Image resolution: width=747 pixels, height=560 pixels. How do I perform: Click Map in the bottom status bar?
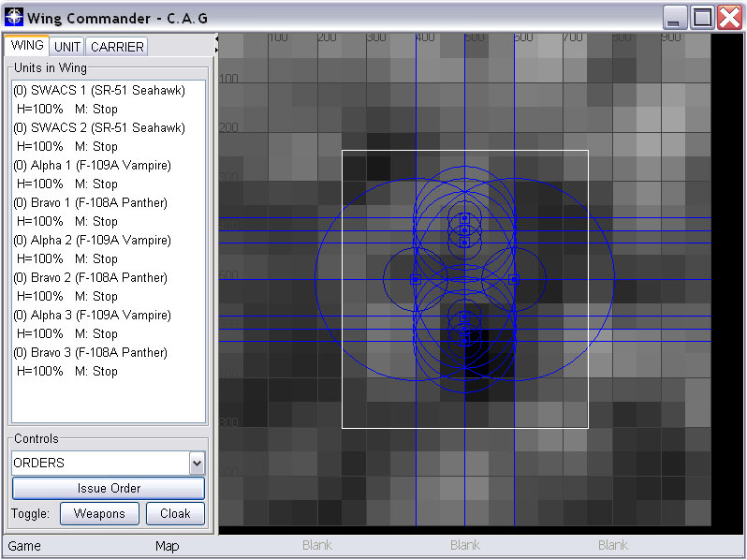[x=167, y=546]
